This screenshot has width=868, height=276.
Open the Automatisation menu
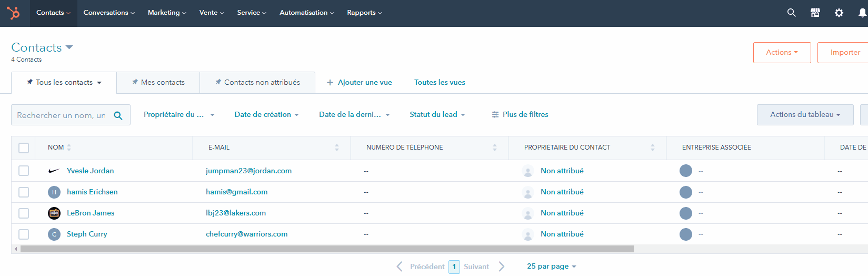pos(307,13)
